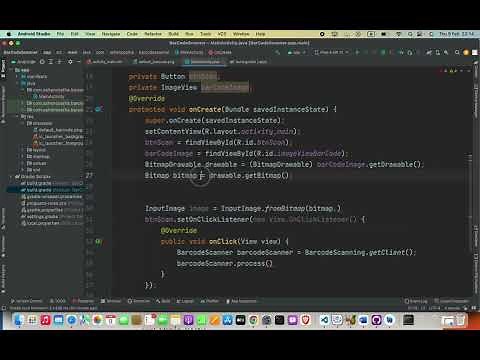Open the device selector dropdown
480x360 pixels.
(x=331, y=52)
